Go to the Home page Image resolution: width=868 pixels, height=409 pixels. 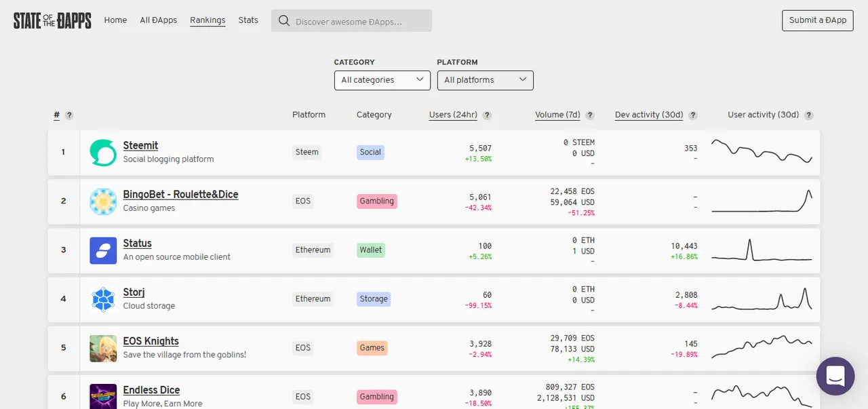[x=115, y=20]
